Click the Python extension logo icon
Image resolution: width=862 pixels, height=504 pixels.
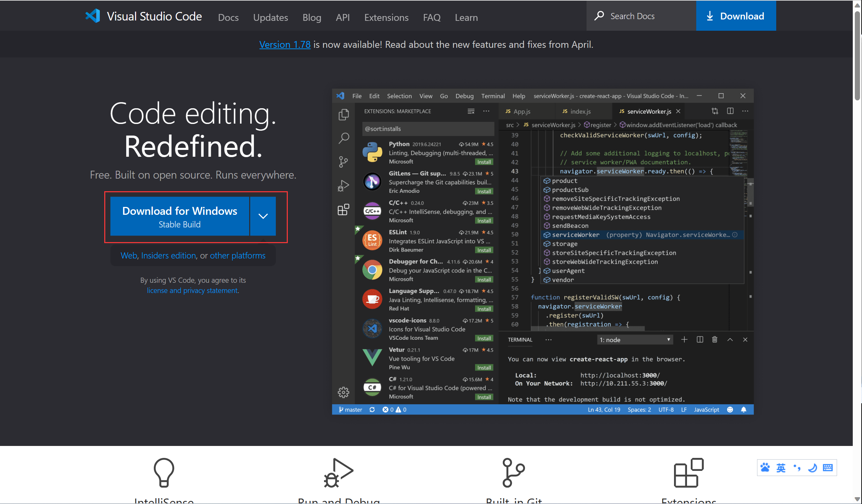(372, 152)
